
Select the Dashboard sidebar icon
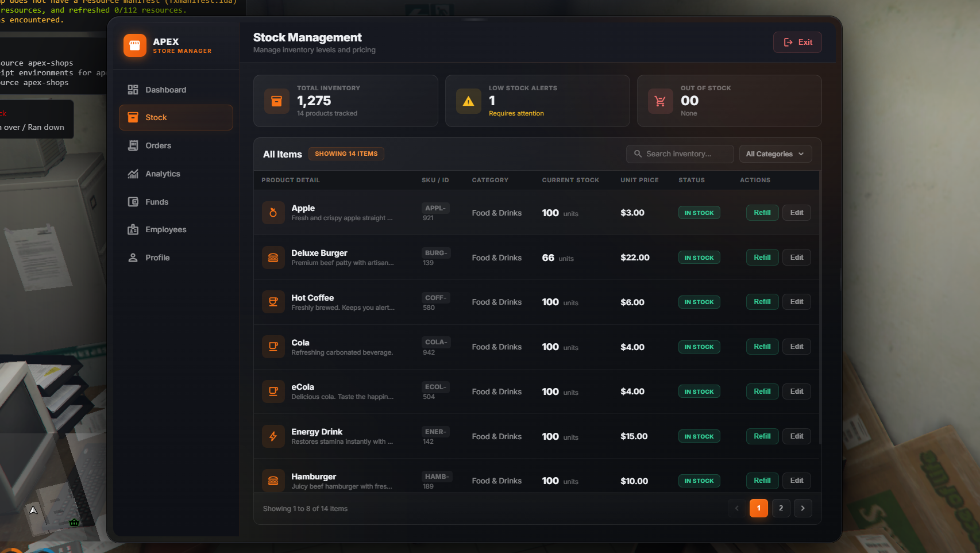pyautogui.click(x=133, y=90)
